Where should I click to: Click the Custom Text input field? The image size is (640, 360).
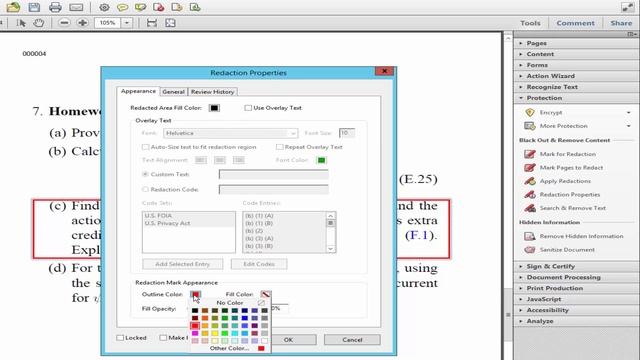pos(273,174)
